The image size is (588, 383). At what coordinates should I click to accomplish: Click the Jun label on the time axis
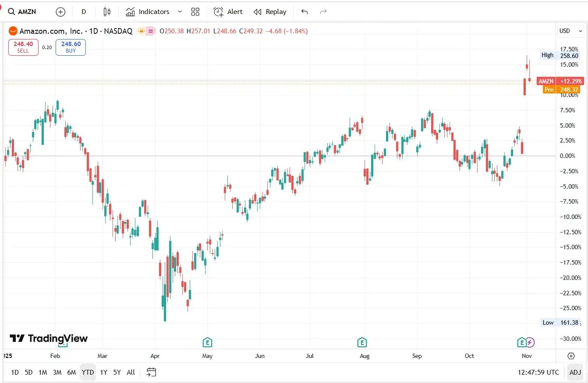tap(260, 356)
